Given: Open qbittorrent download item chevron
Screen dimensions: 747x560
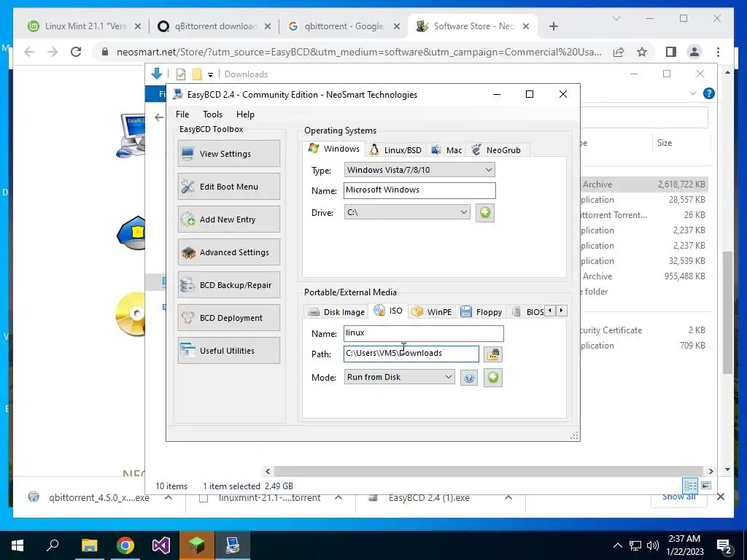Looking at the screenshot, I should (169, 497).
